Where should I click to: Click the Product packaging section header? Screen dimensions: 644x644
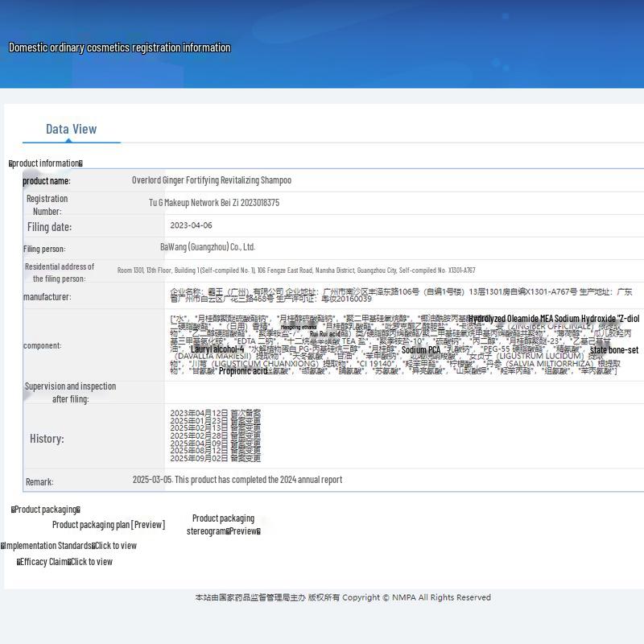46,510
